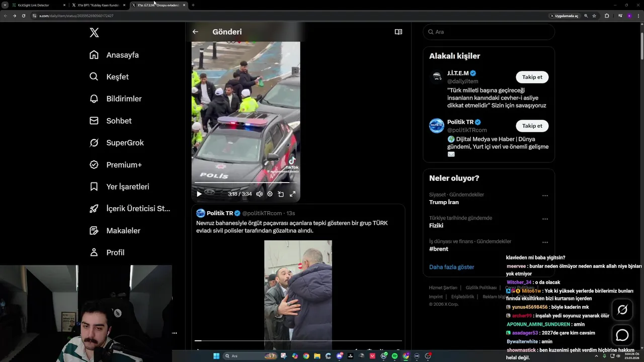644x362 pixels.
Task: Open the #brent trending topic
Action: click(439, 249)
